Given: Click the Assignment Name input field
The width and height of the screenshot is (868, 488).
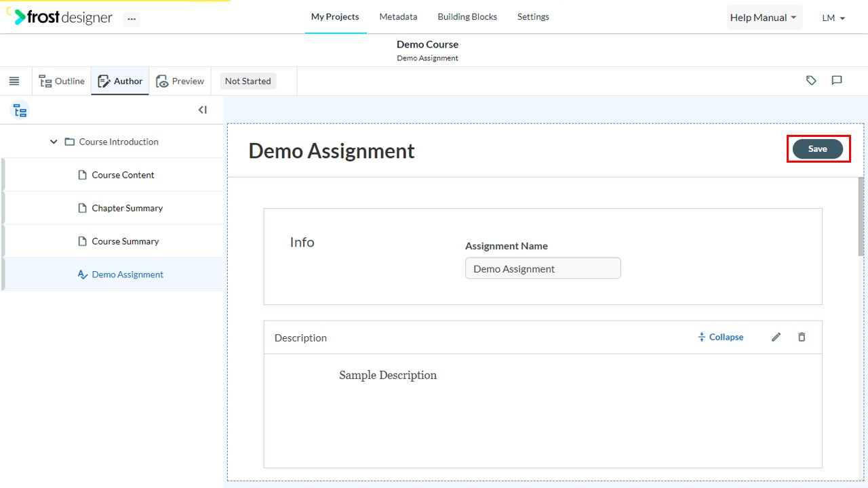Looking at the screenshot, I should coord(542,268).
